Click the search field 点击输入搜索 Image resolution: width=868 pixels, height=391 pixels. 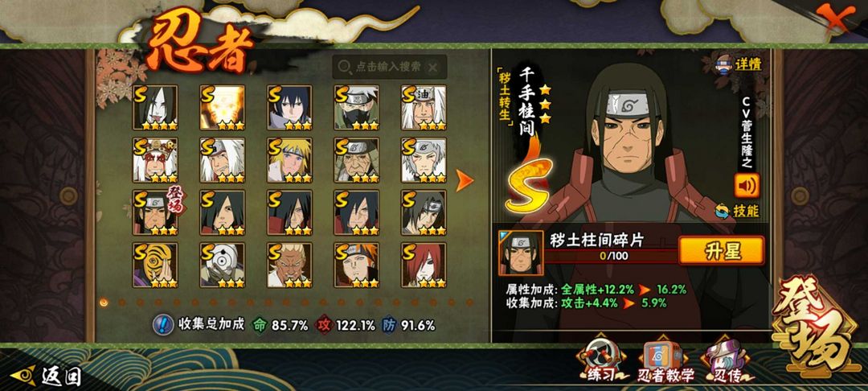click(x=390, y=67)
